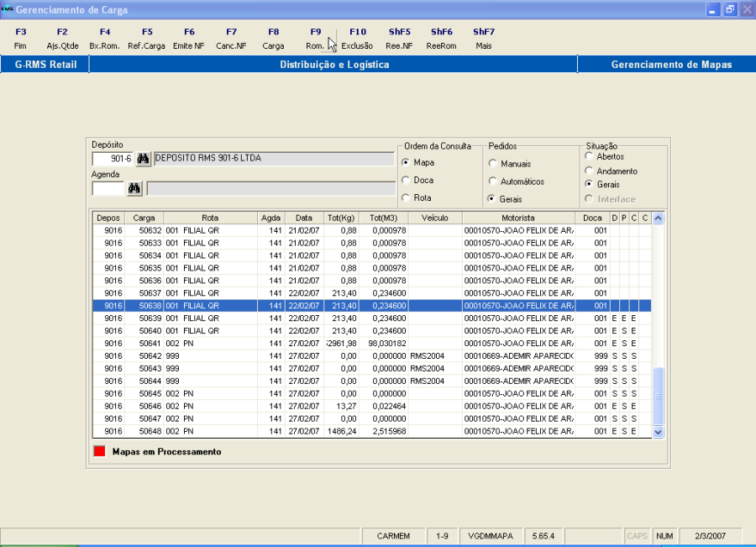Choose F2 Ajs.Qtde in the toolbar

62,39
